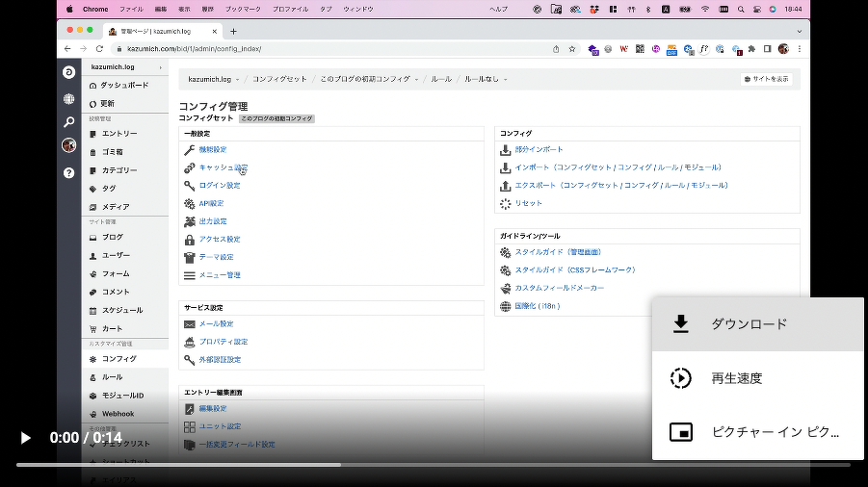Open カスタムフィールドメーカー link
Image resolution: width=868 pixels, height=487 pixels.
(560, 288)
